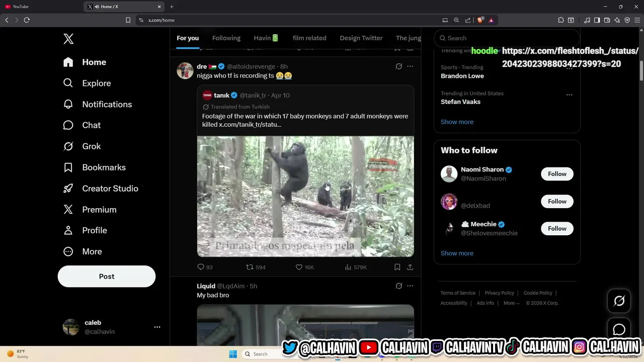The image size is (644, 362).
Task: Open a new browser tab
Action: (x=172, y=7)
